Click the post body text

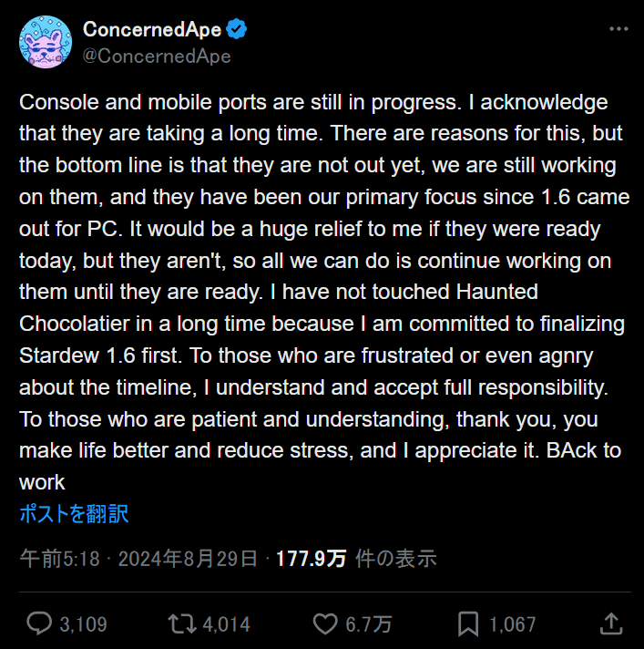tap(324, 292)
